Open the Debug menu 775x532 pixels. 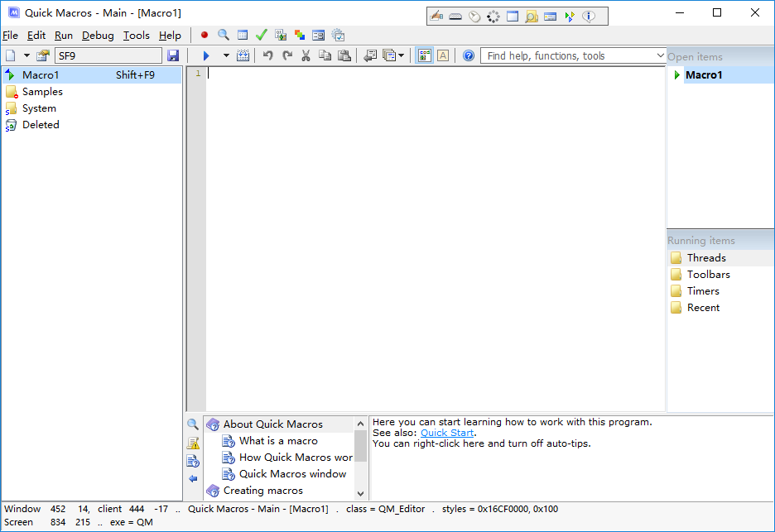point(98,36)
